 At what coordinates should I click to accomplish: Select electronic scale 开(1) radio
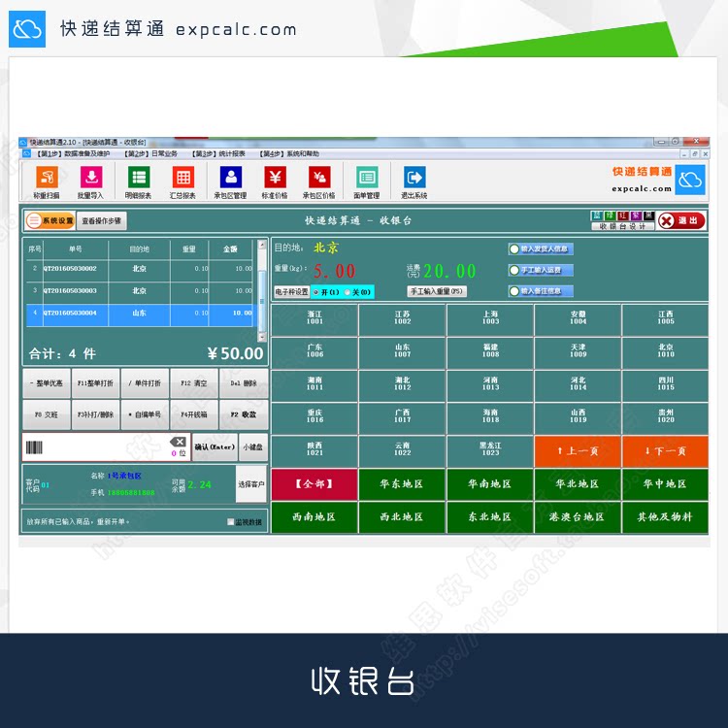[316, 292]
